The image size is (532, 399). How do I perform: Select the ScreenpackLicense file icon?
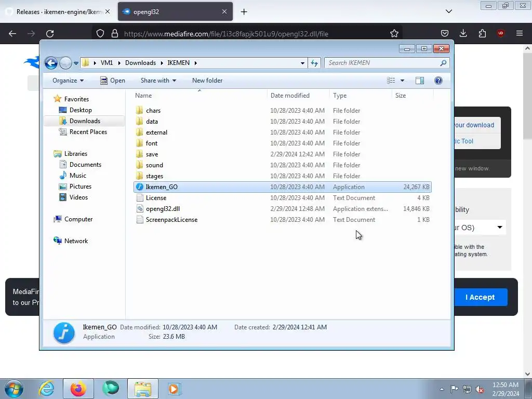(139, 220)
